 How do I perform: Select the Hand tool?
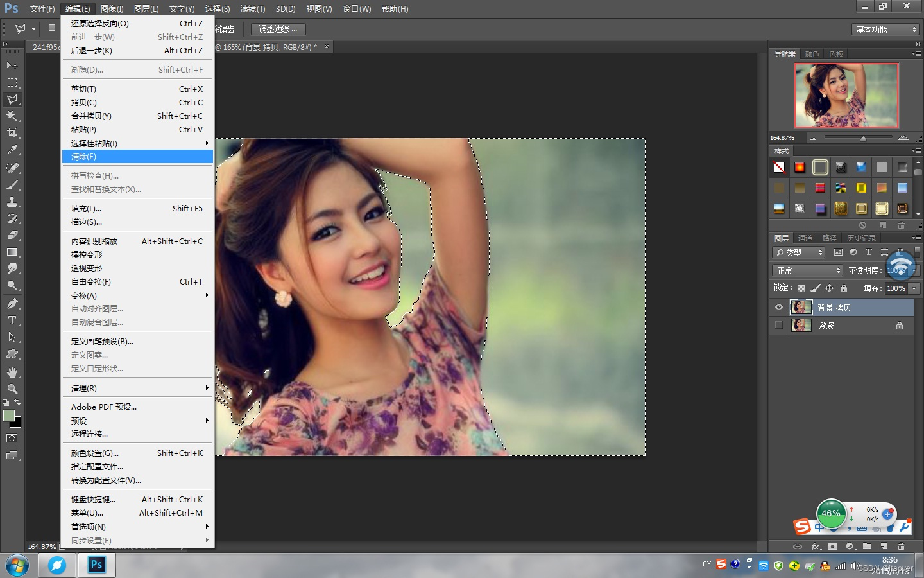click(12, 372)
